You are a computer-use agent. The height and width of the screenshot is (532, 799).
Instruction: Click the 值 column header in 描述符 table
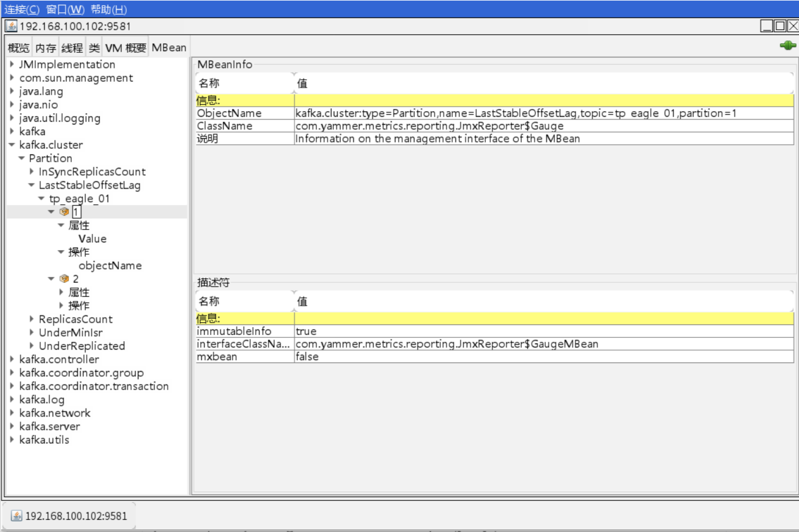[544, 301]
